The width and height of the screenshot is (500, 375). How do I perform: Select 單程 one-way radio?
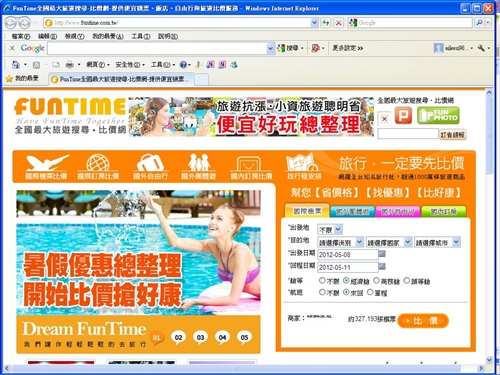[370, 292]
